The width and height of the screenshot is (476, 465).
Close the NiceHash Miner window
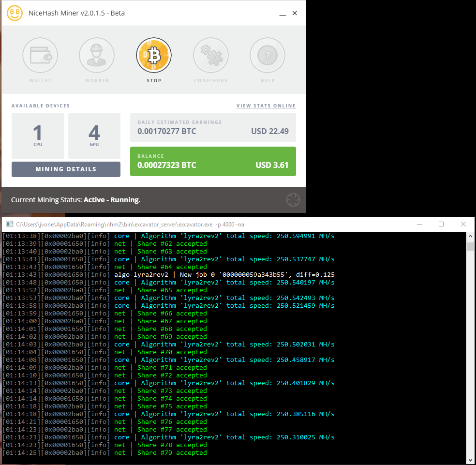295,13
